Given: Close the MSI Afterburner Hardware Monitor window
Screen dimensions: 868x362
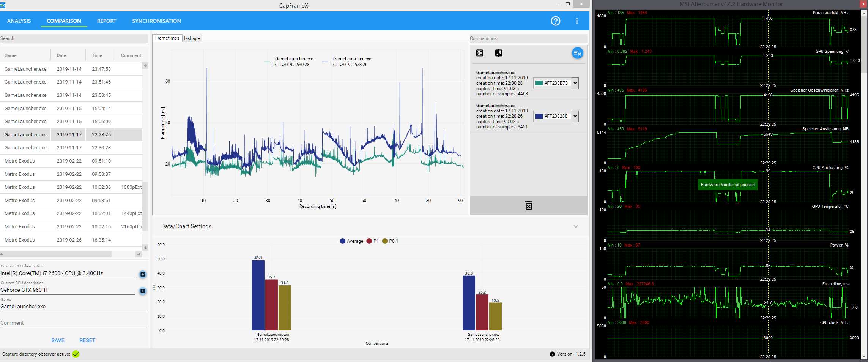Looking at the screenshot, I should 863,4.
